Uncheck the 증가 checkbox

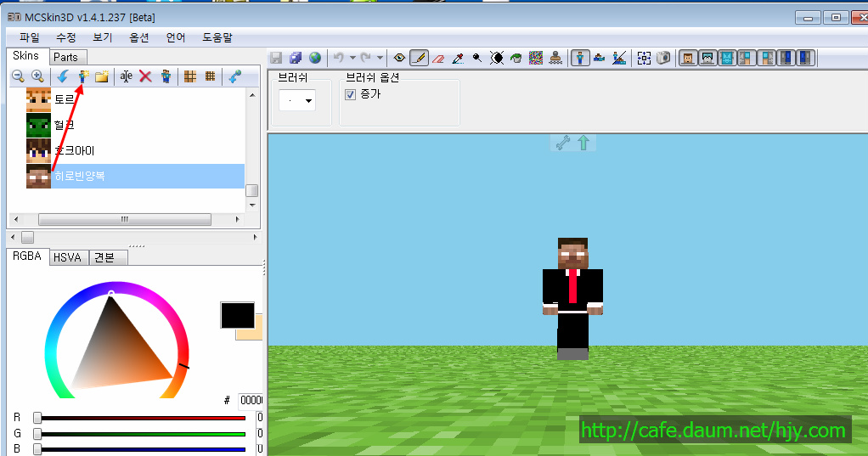[351, 94]
